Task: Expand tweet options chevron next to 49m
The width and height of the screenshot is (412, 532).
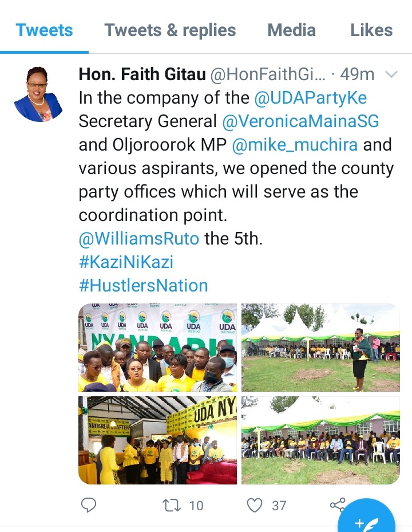Action: click(x=391, y=74)
